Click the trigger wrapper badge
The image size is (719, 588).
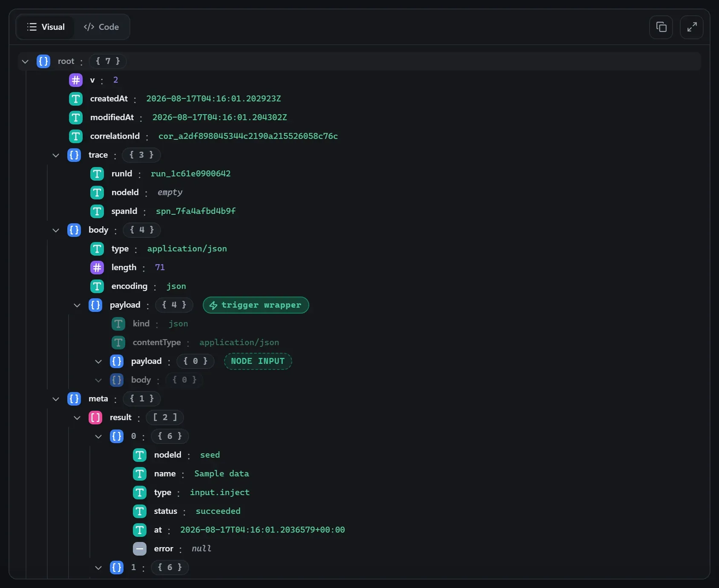click(256, 305)
